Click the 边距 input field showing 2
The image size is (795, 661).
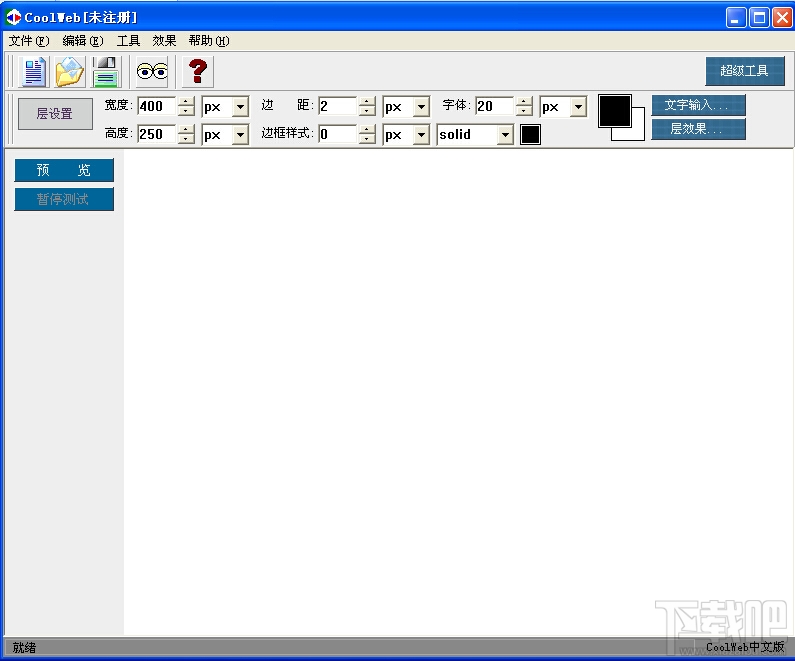click(338, 106)
